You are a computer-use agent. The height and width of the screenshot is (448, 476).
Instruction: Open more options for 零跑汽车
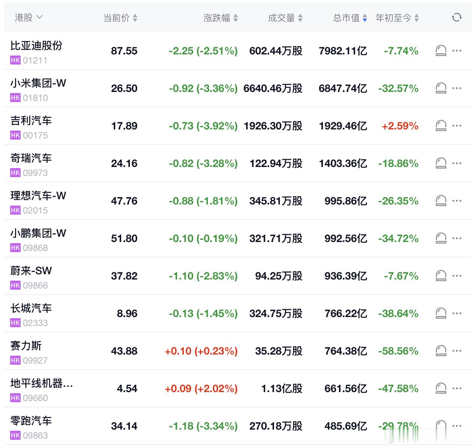(457, 426)
